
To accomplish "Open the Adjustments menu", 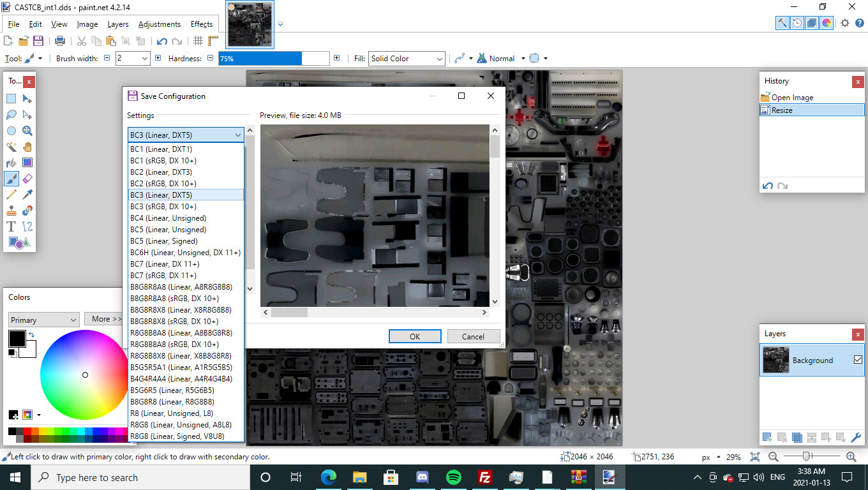I will (x=159, y=24).
